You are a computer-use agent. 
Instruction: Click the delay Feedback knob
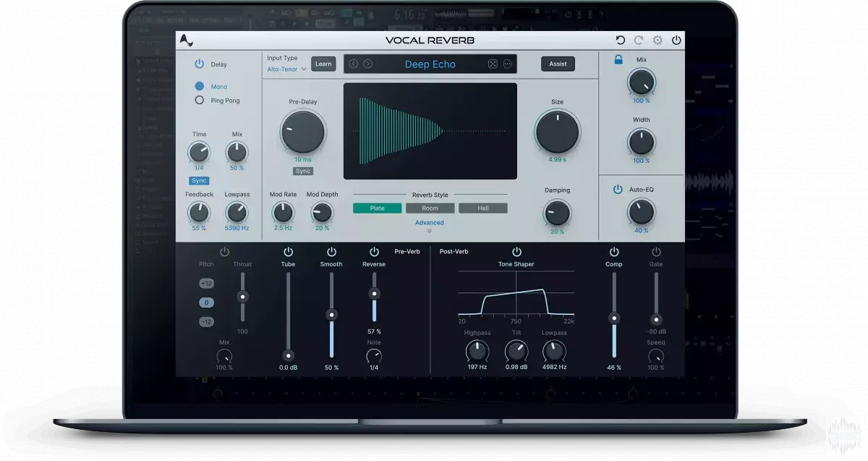[199, 212]
